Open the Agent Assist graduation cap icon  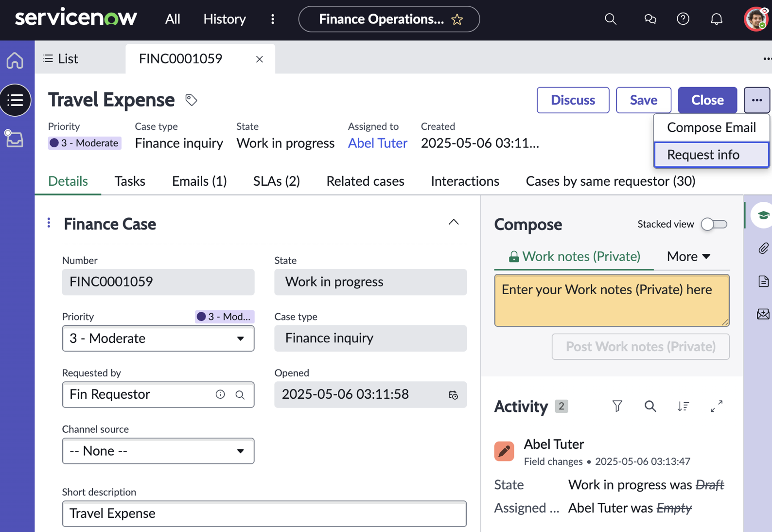[763, 215]
